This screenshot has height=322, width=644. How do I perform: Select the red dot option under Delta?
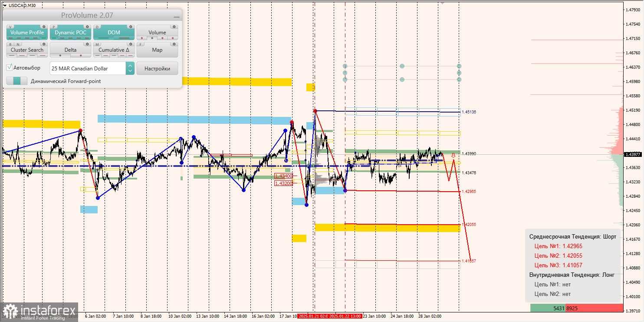[81, 55]
